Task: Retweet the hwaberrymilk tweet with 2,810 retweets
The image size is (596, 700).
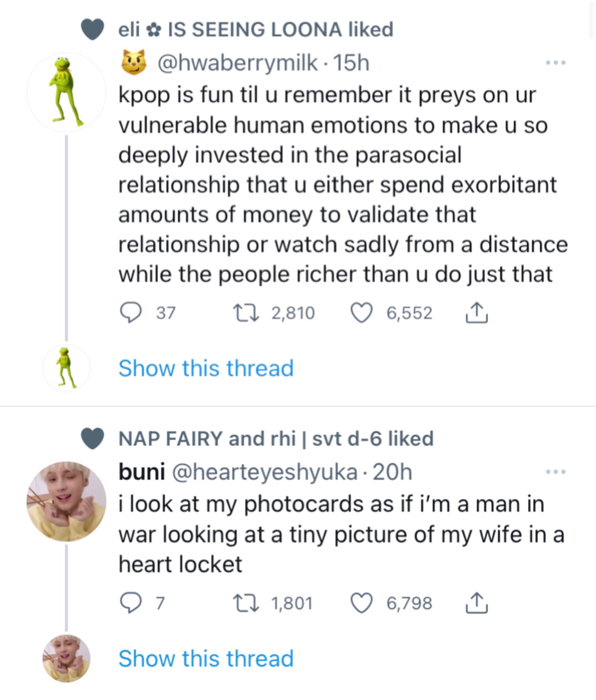Action: pyautogui.click(x=246, y=313)
